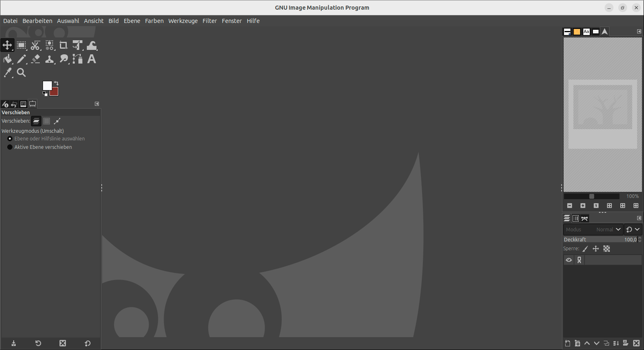The image size is (644, 350).
Task: Select the Warp Transform tool
Action: (x=92, y=45)
